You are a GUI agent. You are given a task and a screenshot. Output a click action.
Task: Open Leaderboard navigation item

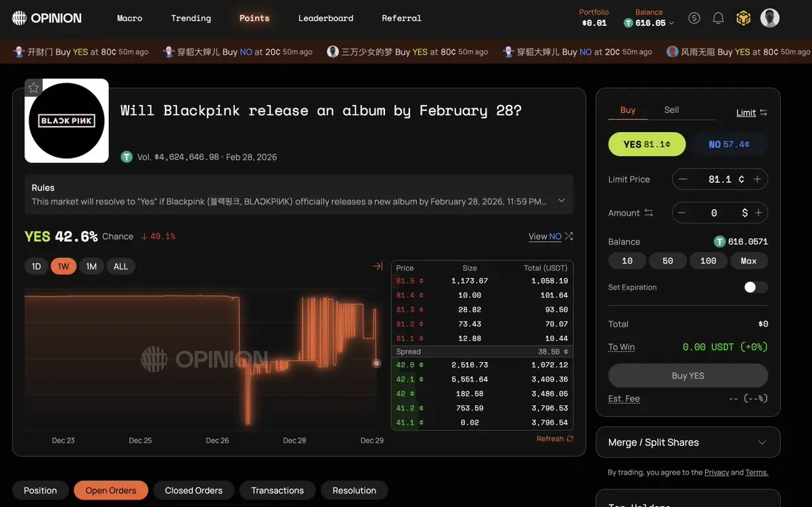(325, 18)
